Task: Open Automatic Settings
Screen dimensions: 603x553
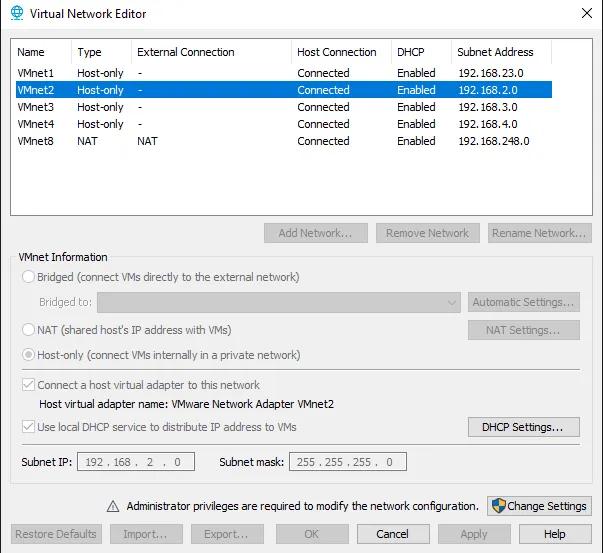Action: pyautogui.click(x=524, y=302)
